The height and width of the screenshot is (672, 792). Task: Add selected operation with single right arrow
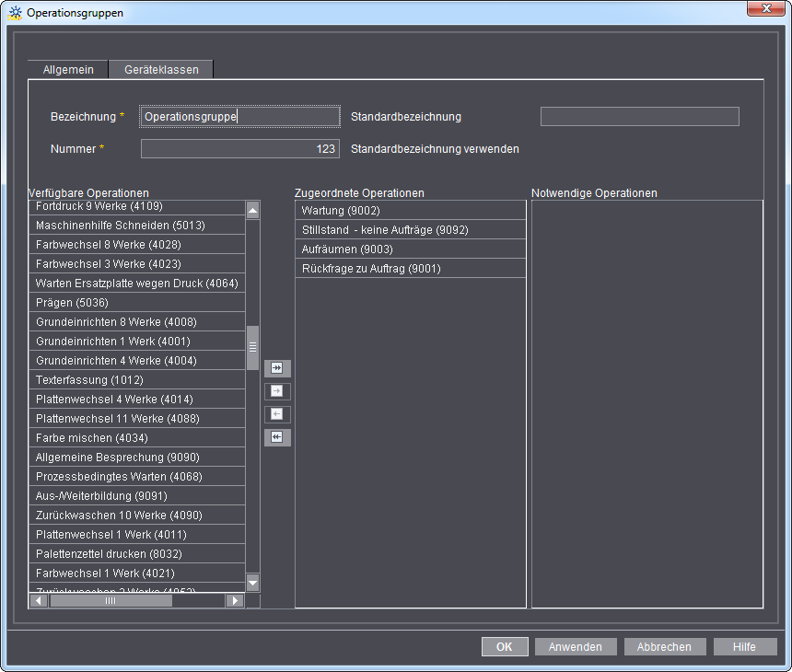pyautogui.click(x=277, y=390)
